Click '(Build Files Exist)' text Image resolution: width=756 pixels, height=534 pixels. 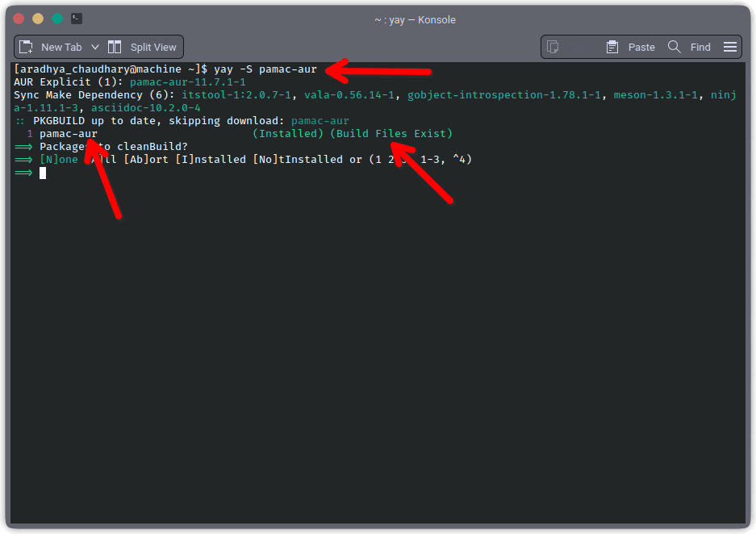(x=391, y=134)
